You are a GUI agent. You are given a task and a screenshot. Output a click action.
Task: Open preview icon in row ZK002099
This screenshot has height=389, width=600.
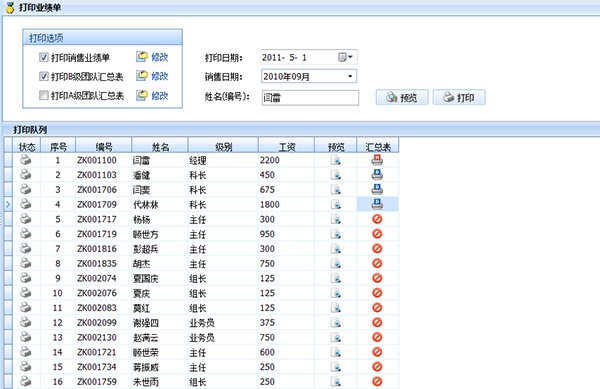(336, 322)
